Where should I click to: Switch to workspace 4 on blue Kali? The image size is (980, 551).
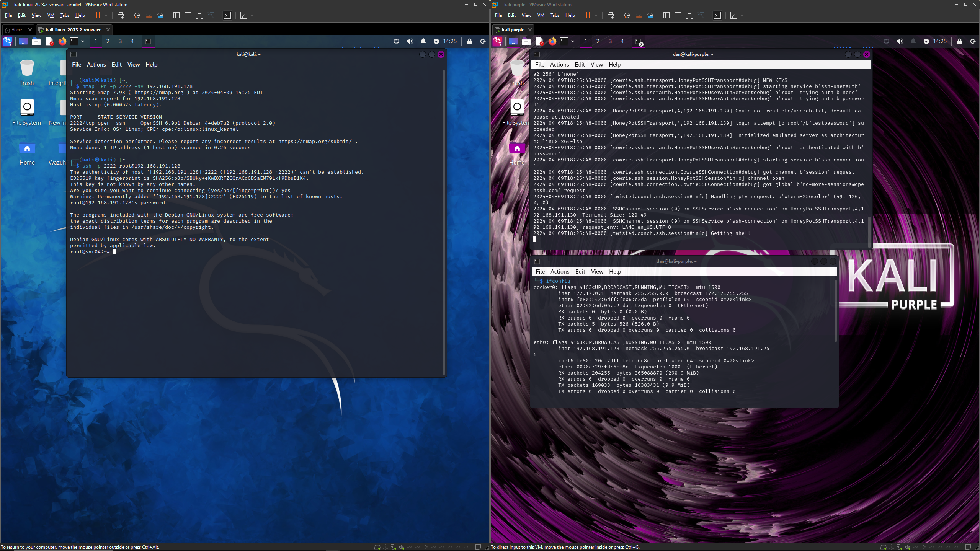click(132, 41)
